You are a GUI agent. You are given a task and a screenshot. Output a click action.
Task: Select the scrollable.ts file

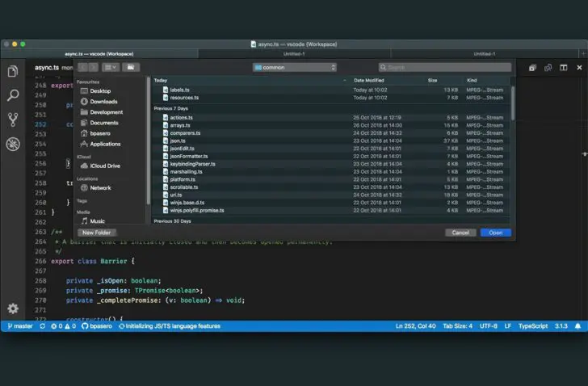click(x=331, y=187)
